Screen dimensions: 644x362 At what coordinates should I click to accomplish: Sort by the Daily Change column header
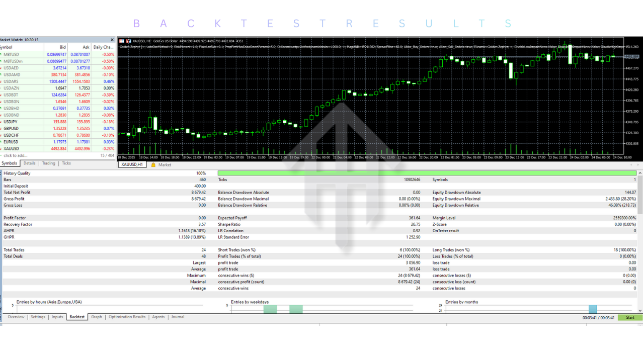pyautogui.click(x=104, y=47)
